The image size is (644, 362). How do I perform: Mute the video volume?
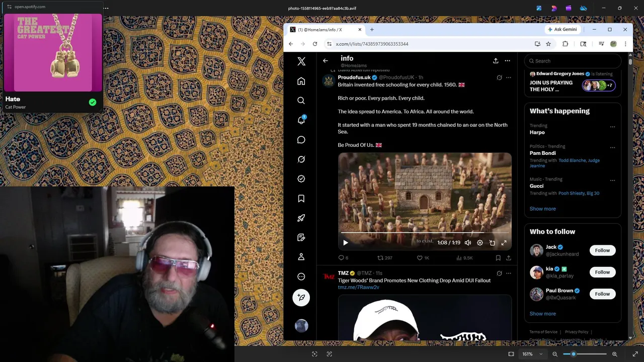(468, 243)
